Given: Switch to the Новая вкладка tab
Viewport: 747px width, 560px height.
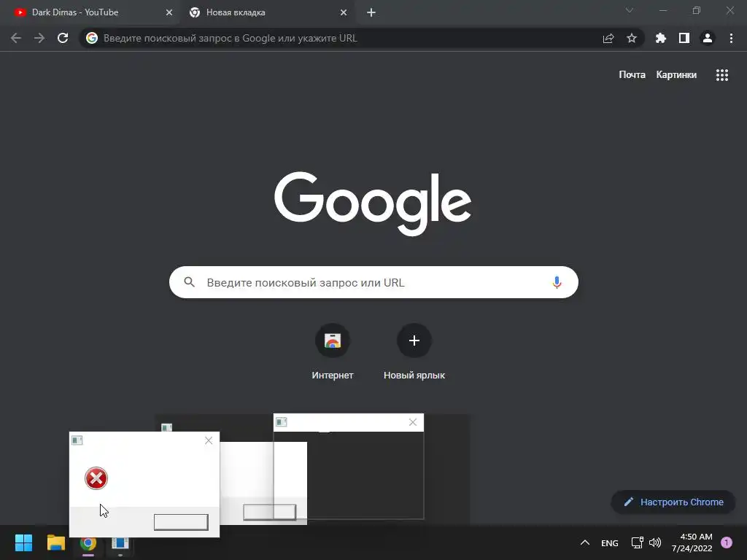Looking at the screenshot, I should (x=267, y=12).
